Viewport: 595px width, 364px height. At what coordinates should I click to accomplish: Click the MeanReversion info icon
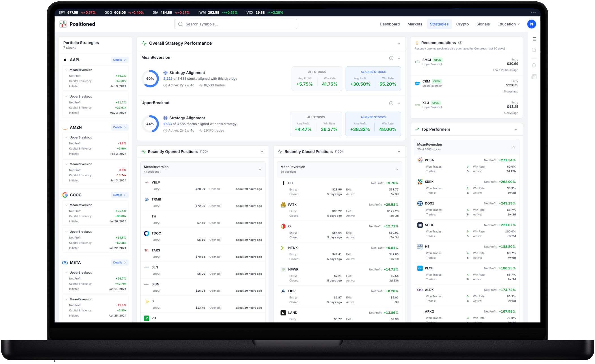(x=391, y=58)
